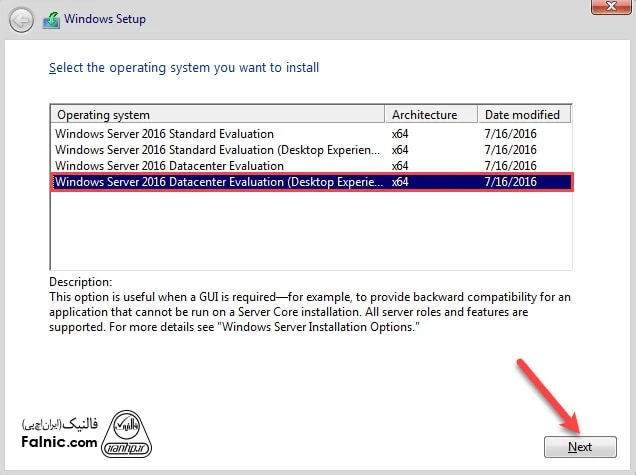636x475 pixels.
Task: Click the Windows Setup disc icon
Action: click(x=49, y=19)
